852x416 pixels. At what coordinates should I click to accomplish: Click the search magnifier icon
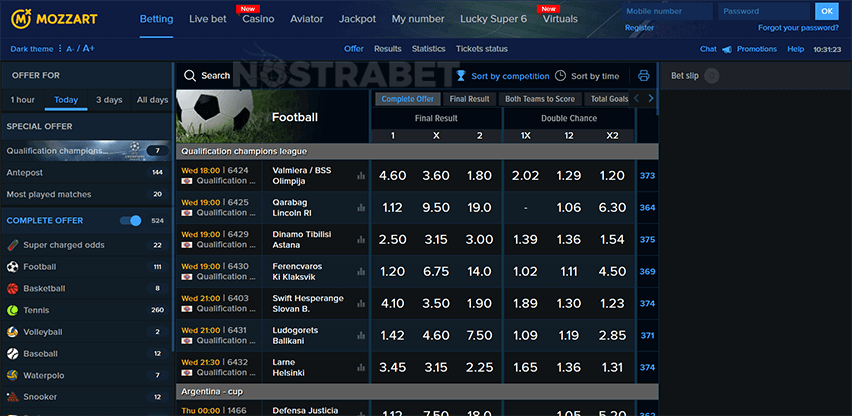pyautogui.click(x=190, y=76)
